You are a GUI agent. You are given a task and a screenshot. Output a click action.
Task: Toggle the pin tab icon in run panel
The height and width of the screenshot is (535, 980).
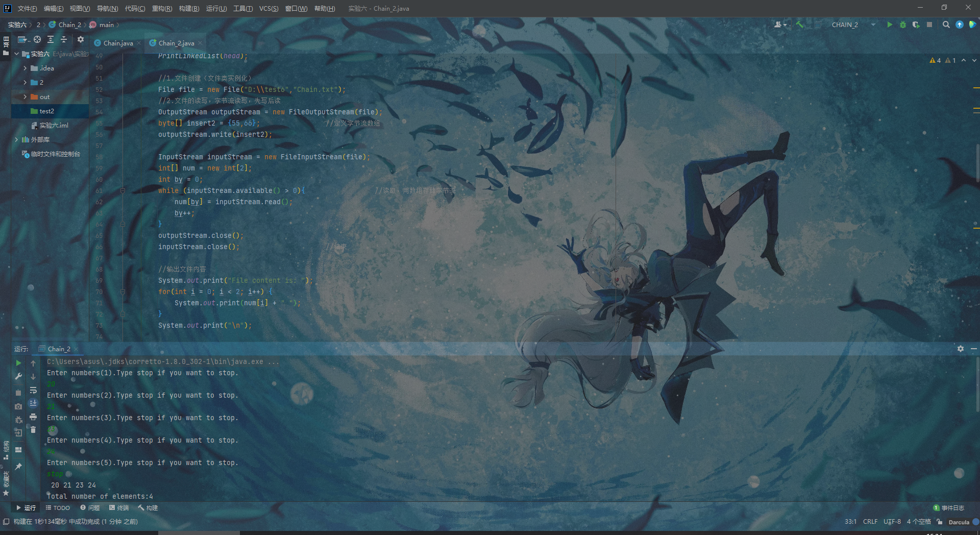18,466
